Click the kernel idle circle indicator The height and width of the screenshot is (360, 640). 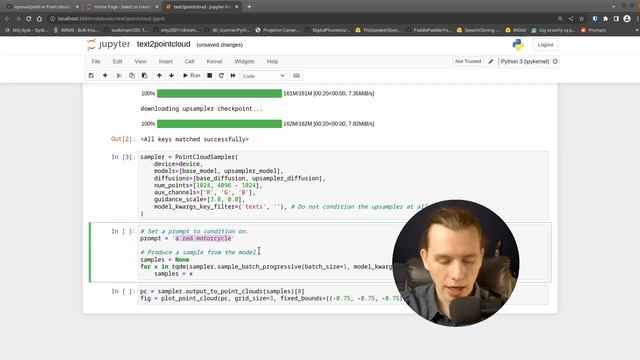pyautogui.click(x=555, y=62)
